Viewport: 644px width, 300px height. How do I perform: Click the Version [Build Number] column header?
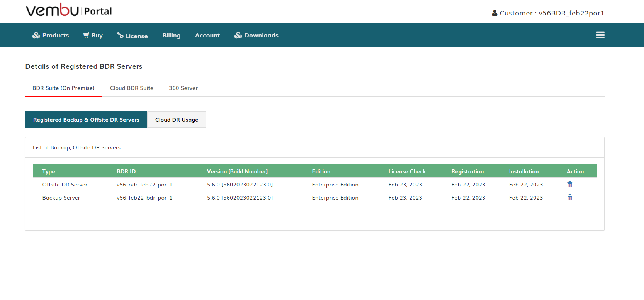[237, 171]
